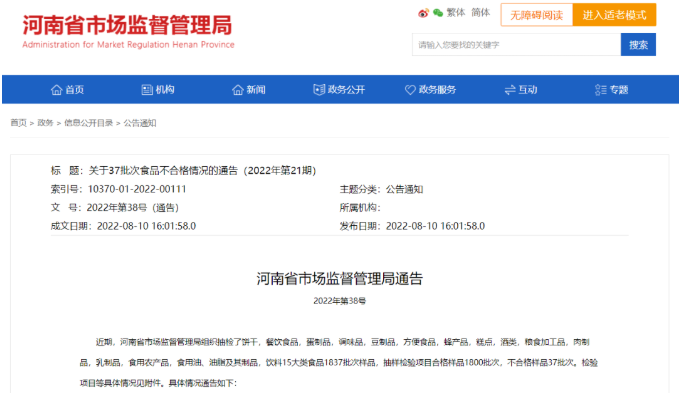
Task: Switch to 简体 simplified Chinese
Action: point(481,13)
